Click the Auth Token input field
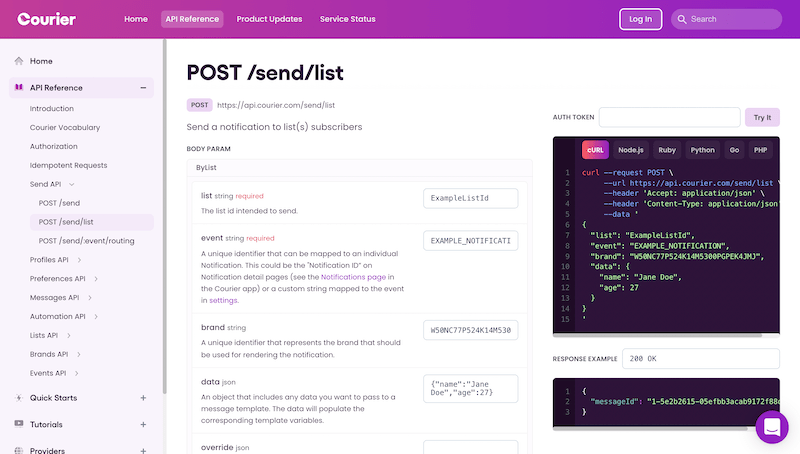This screenshot has width=800, height=454. tap(670, 117)
